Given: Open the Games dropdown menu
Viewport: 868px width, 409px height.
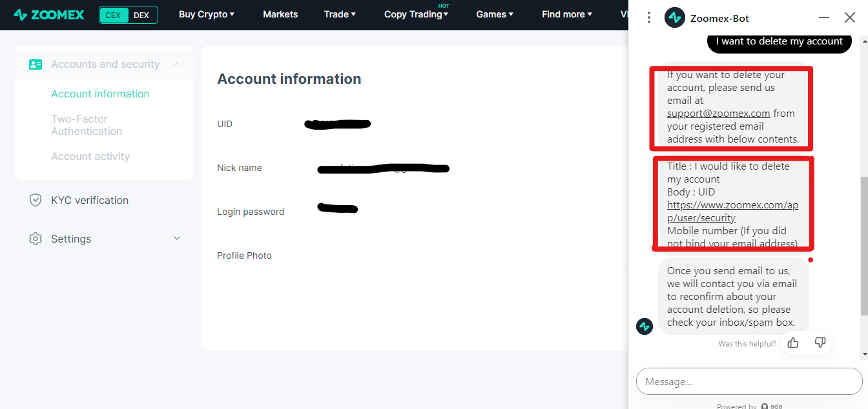Looking at the screenshot, I should [x=495, y=14].
